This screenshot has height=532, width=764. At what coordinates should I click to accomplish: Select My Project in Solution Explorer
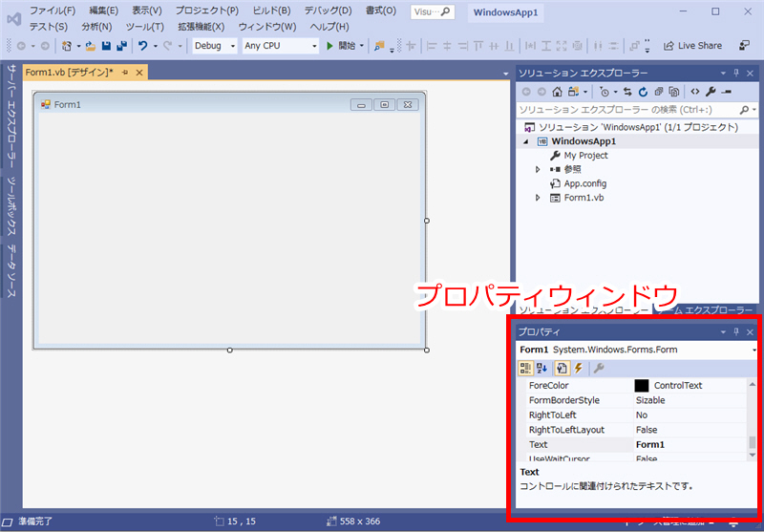click(x=585, y=155)
